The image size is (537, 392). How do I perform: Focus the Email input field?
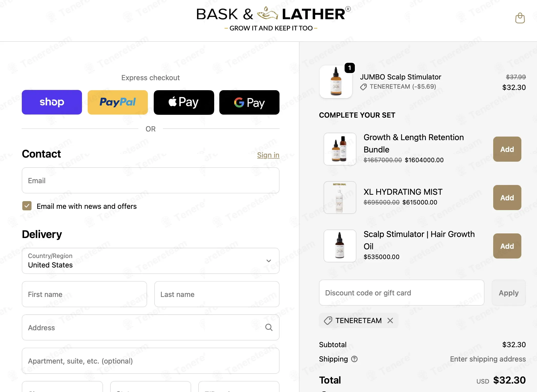tap(151, 180)
